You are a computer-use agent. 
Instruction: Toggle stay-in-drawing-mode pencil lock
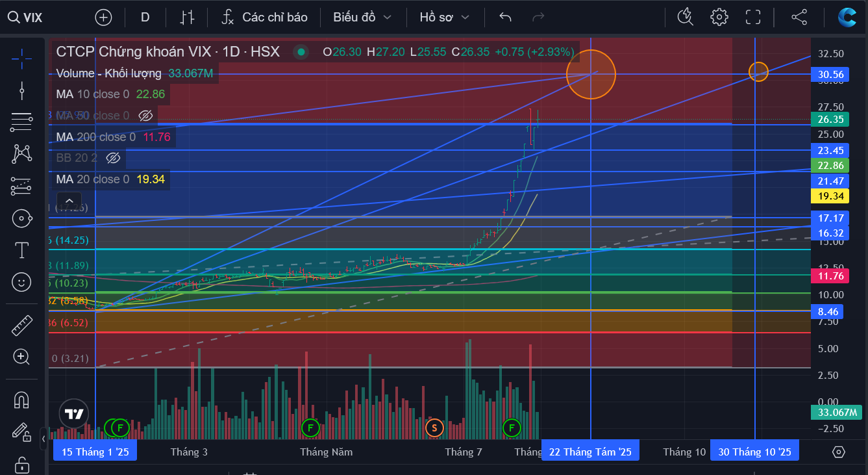pos(21,431)
